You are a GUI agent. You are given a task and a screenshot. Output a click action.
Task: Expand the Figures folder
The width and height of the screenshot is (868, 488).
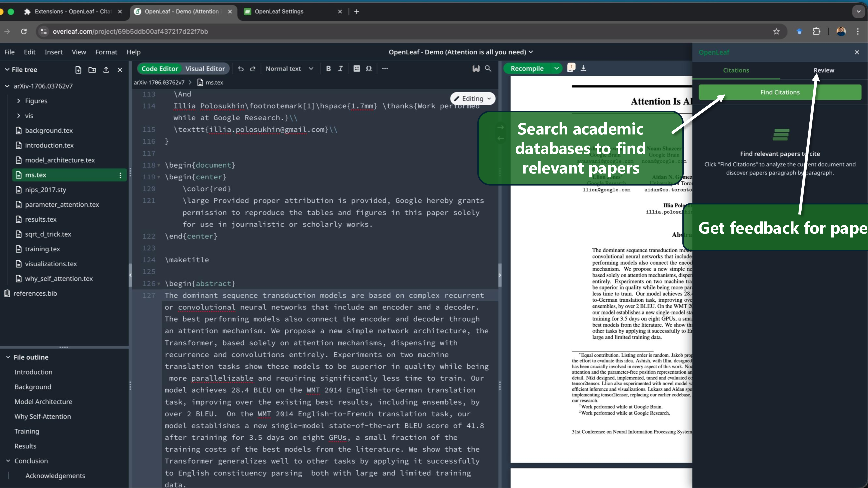(18, 101)
